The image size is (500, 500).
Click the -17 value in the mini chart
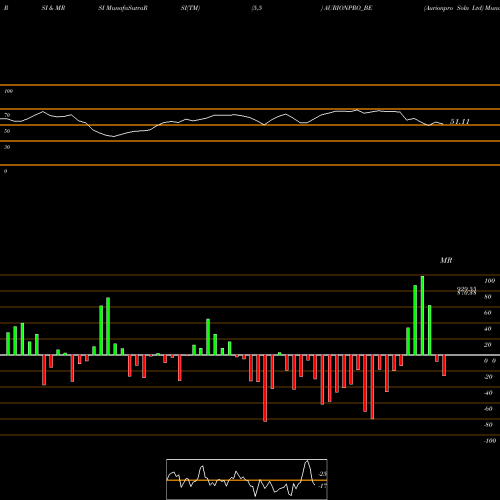[323, 486]
